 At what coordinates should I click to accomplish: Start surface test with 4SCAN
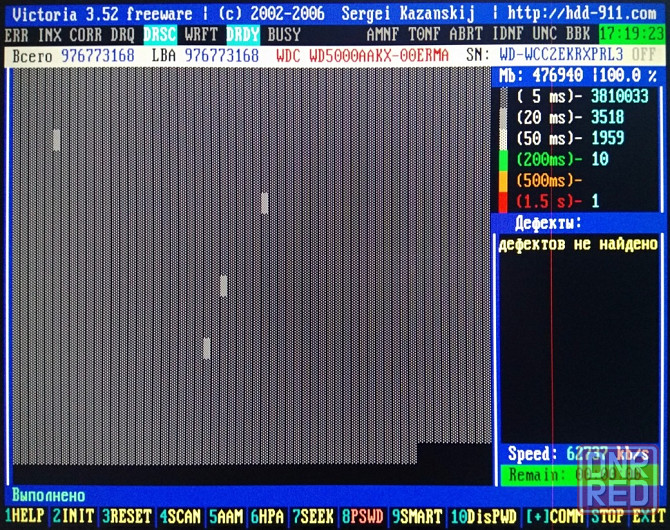click(126, 517)
